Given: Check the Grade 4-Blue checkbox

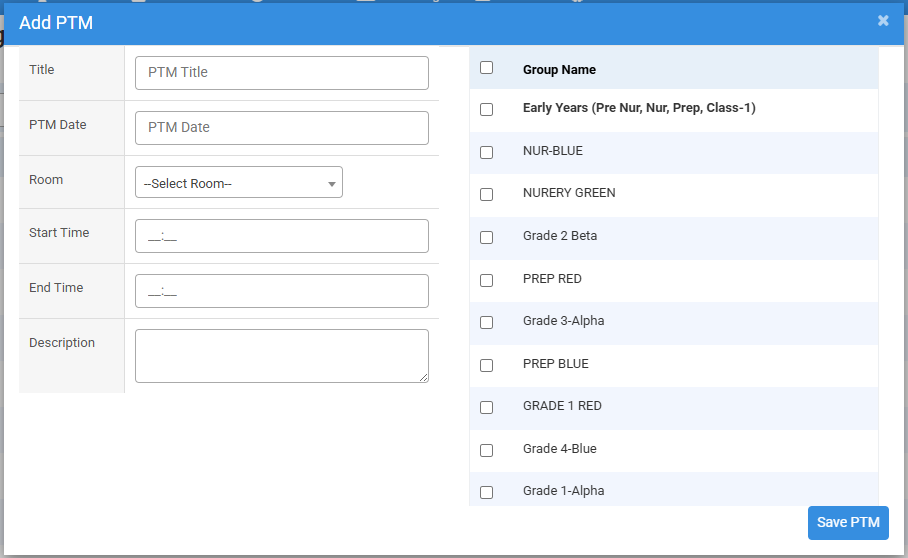Looking at the screenshot, I should click(486, 450).
